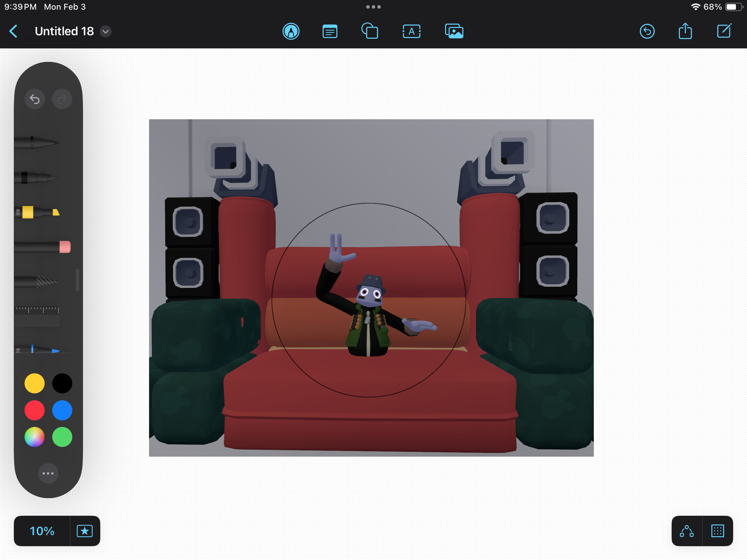Tap the multitasking three-dots control
This screenshot has width=747, height=560.
(373, 7)
